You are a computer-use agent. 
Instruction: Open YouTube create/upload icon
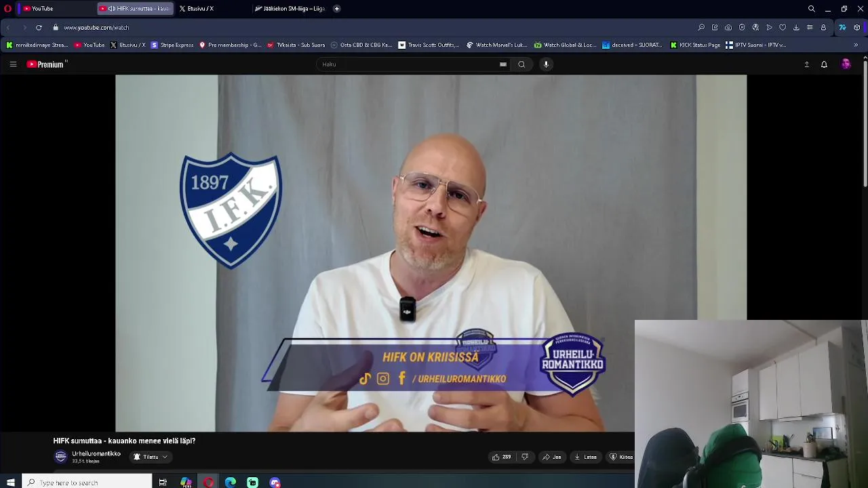click(x=806, y=64)
